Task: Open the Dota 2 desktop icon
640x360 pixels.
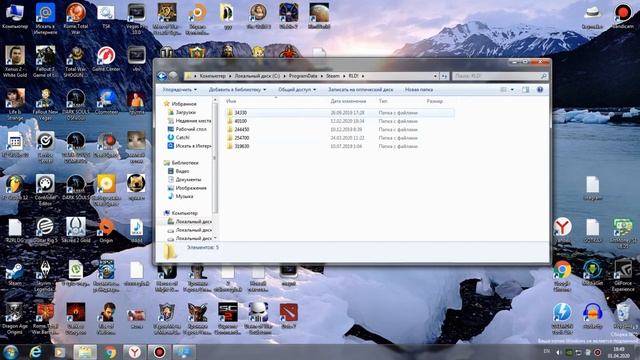Action: pyautogui.click(x=289, y=316)
